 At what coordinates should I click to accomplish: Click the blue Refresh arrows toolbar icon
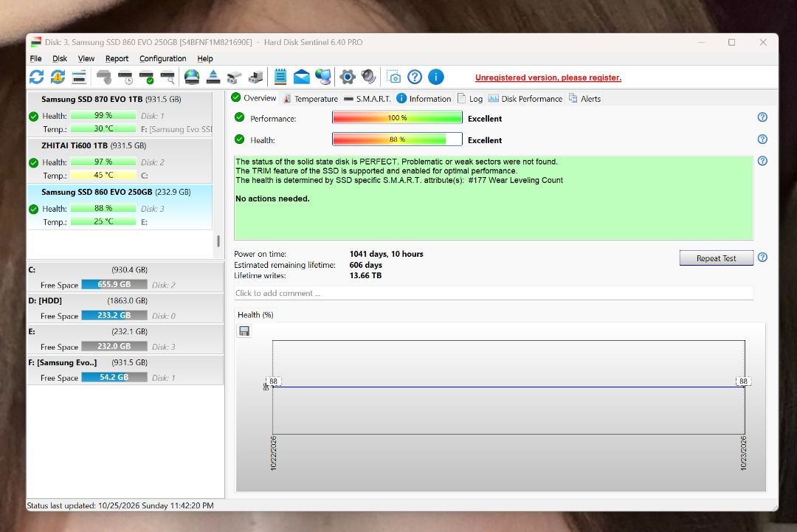[x=37, y=77]
